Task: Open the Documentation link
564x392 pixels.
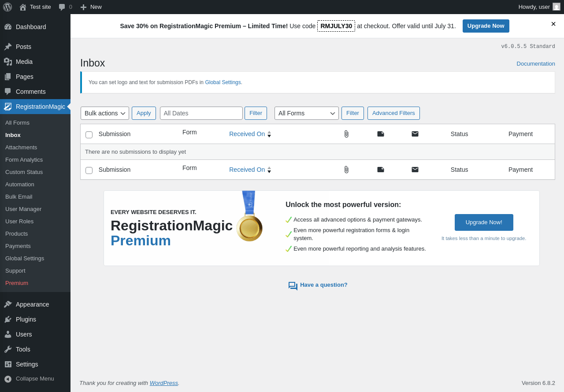Action: 536,63
